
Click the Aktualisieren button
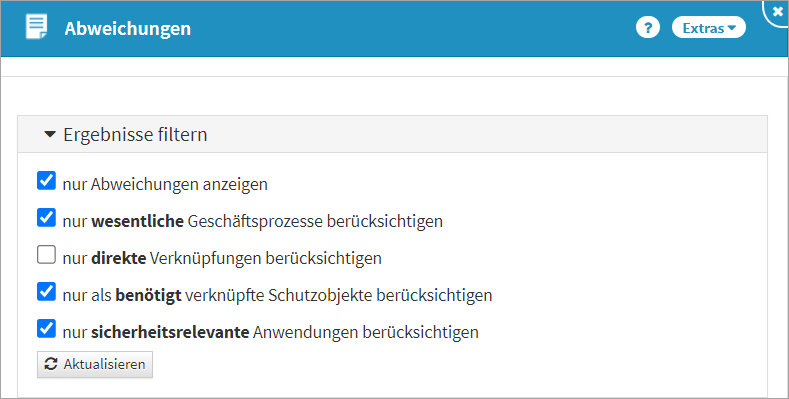95,364
